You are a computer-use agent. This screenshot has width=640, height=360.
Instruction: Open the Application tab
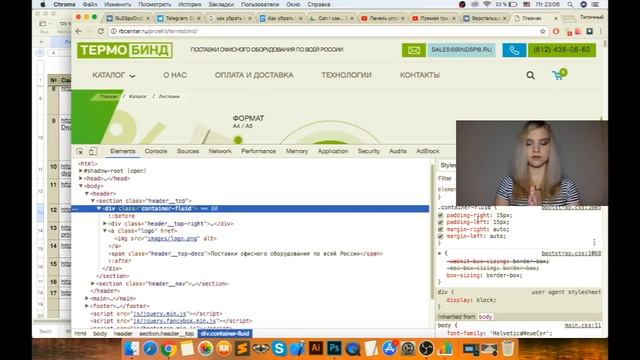tap(333, 151)
